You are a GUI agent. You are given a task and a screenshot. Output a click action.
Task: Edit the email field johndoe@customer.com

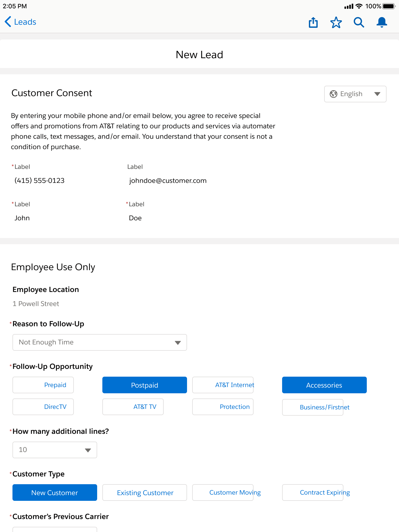point(168,181)
